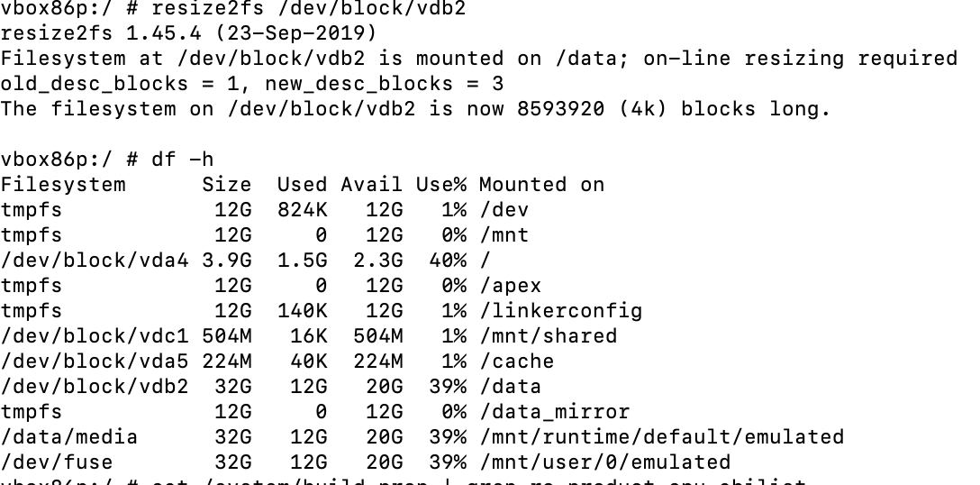Image resolution: width=980 pixels, height=485 pixels.
Task: Click the /dev/block/vda5 filesystem entry
Action: click(95, 361)
